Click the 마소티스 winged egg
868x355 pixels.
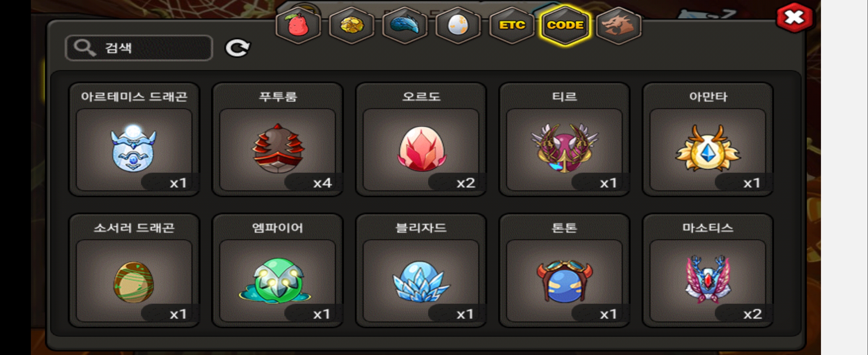coord(708,271)
